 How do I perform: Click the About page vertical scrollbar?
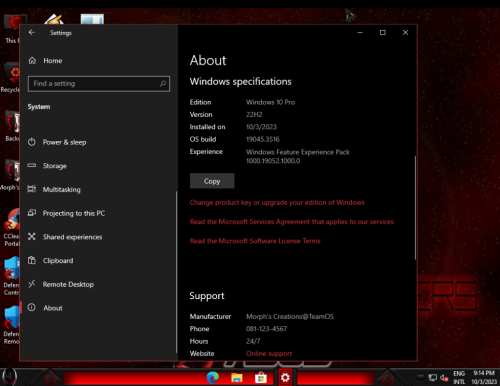(x=415, y=207)
